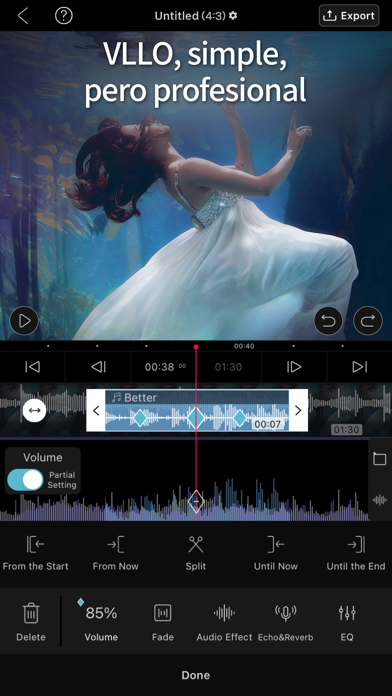Tap the current time 00:38
The height and width of the screenshot is (696, 392).
click(159, 367)
